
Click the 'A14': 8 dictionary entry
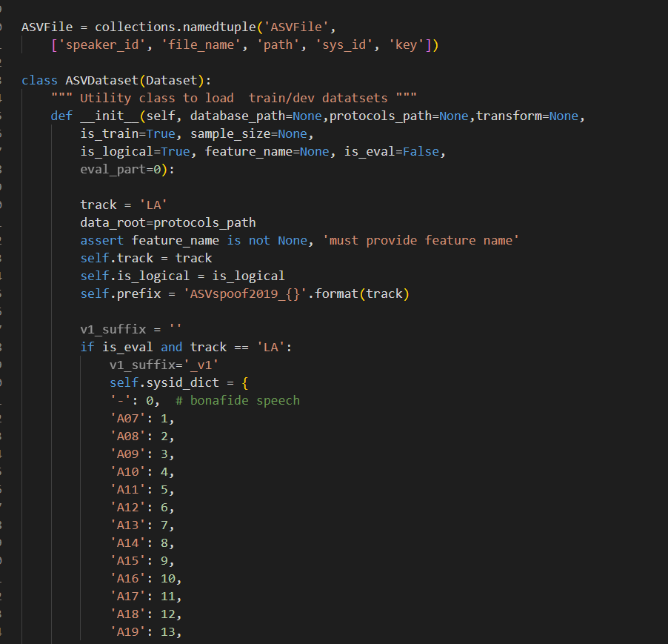tap(142, 543)
